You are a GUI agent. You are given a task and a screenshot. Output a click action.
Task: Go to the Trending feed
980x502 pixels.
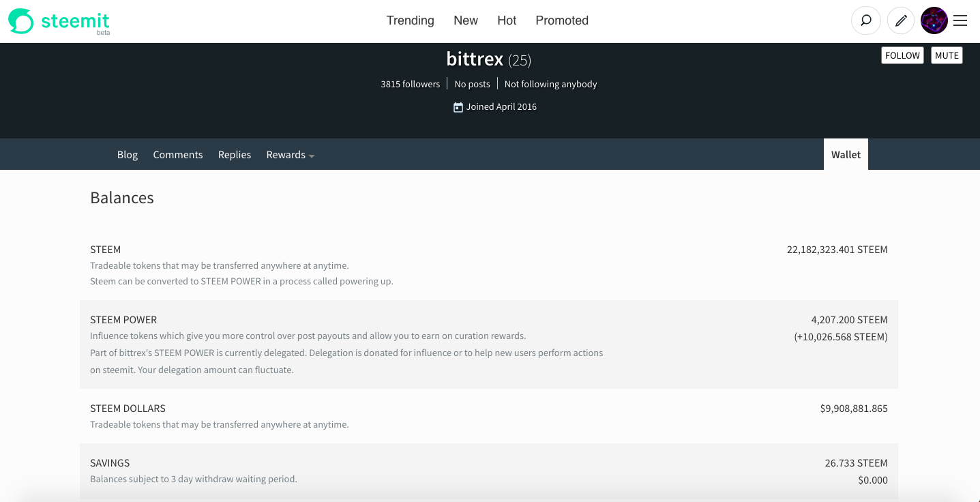click(411, 20)
